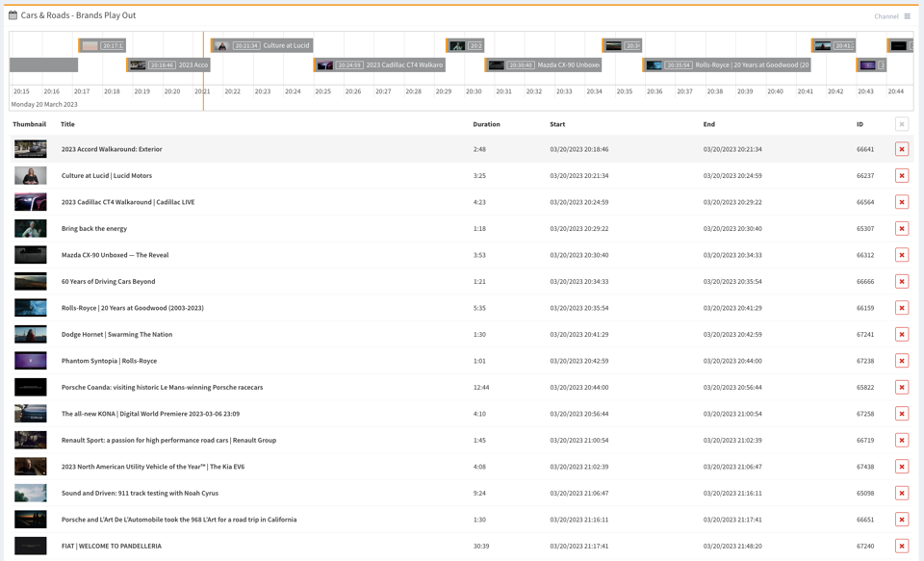Delete Dodge Hornet | Swarming The Nation

[x=901, y=335]
